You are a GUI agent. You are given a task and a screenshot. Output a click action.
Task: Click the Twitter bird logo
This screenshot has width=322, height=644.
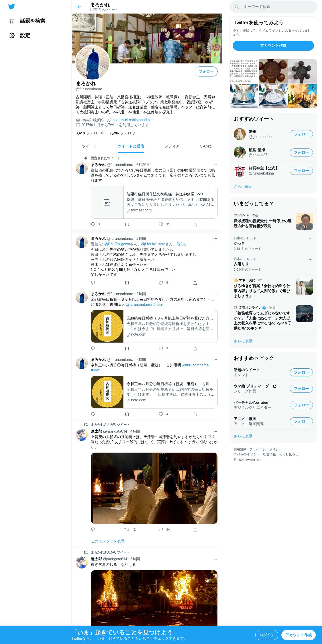(12, 7)
